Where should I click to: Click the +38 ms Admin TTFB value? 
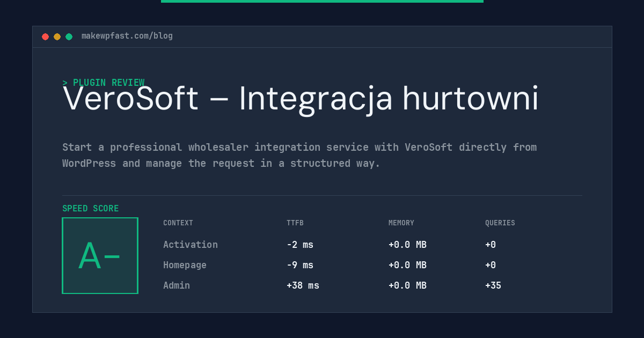pyautogui.click(x=303, y=285)
